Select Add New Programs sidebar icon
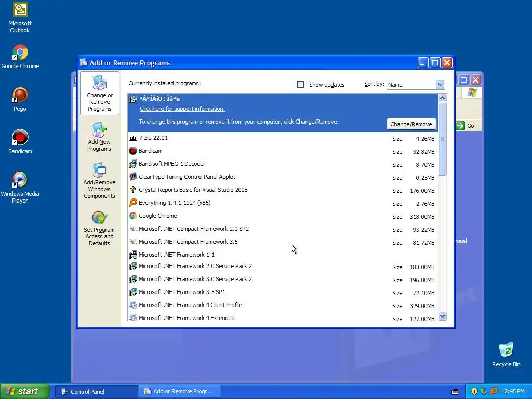 99,137
